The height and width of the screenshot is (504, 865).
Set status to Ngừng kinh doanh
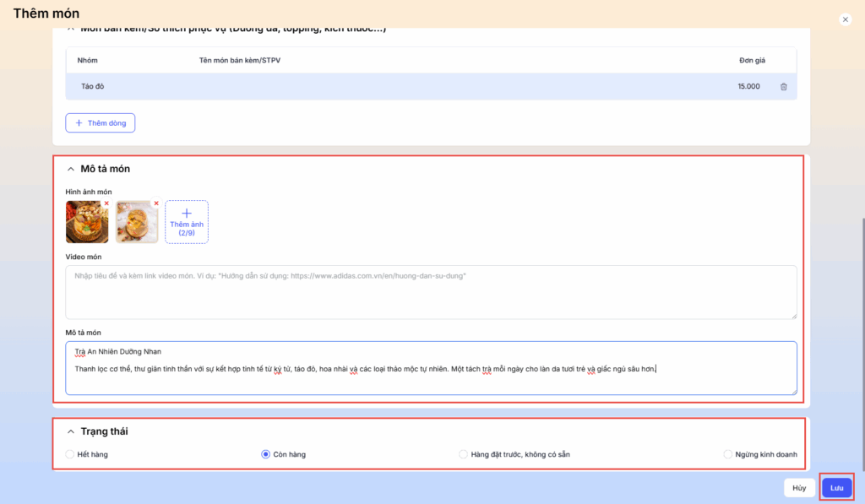click(x=728, y=454)
